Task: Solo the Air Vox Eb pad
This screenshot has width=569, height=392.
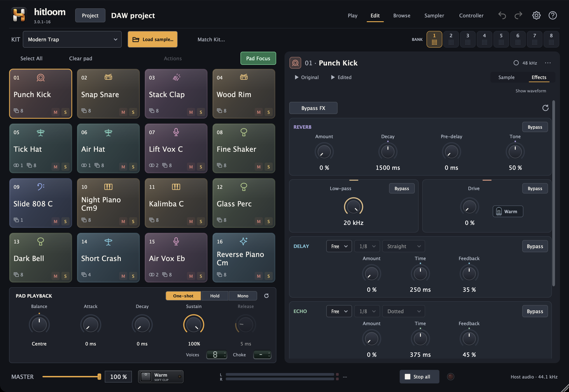Action: (201, 276)
